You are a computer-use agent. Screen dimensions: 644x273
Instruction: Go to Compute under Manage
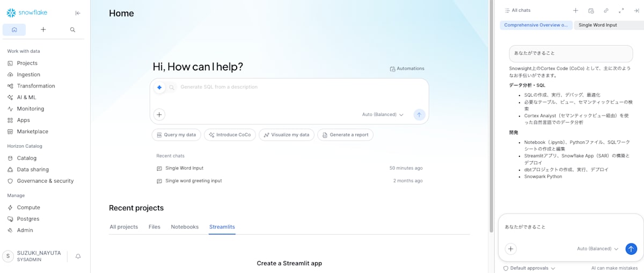[28, 207]
